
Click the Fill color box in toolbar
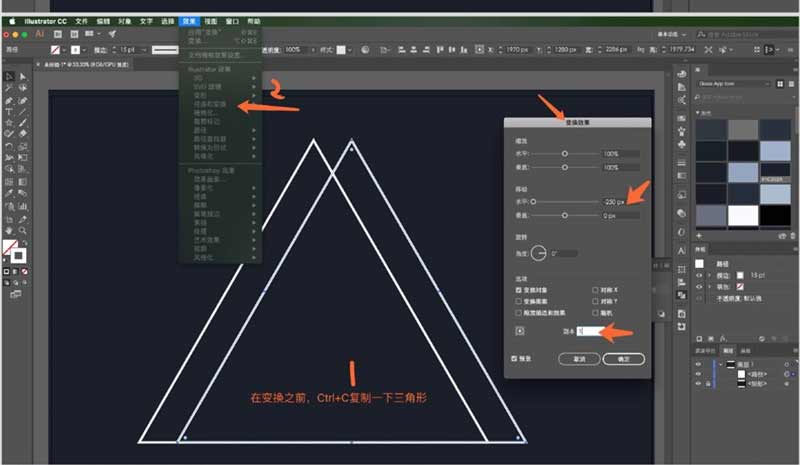pos(9,248)
